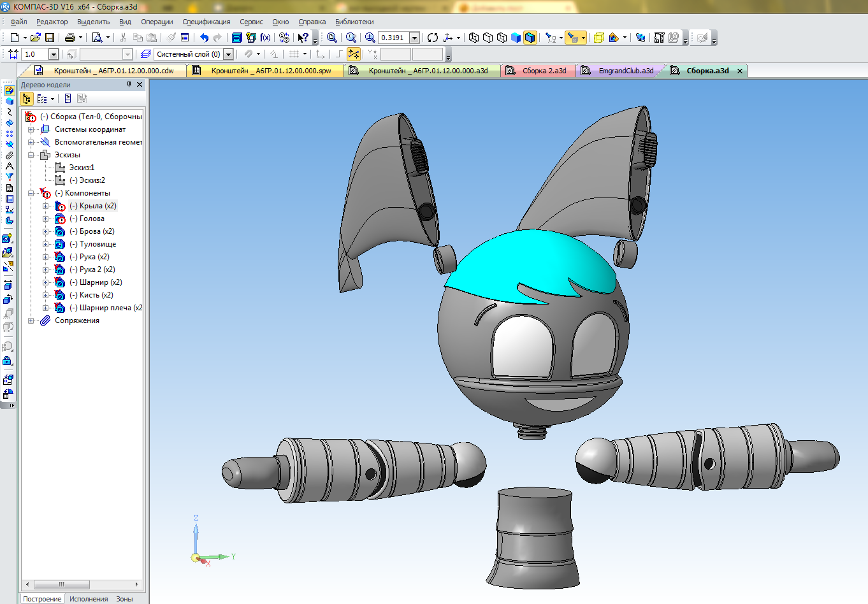Select shaded display blue cube icon
Viewport: 868px width, 604px height.
(516, 38)
